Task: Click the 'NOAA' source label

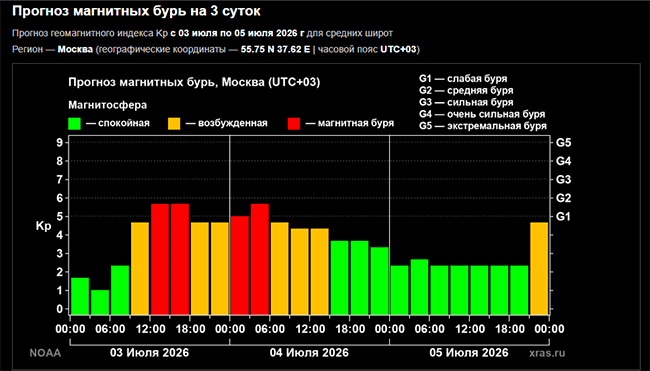Action: coord(45,353)
